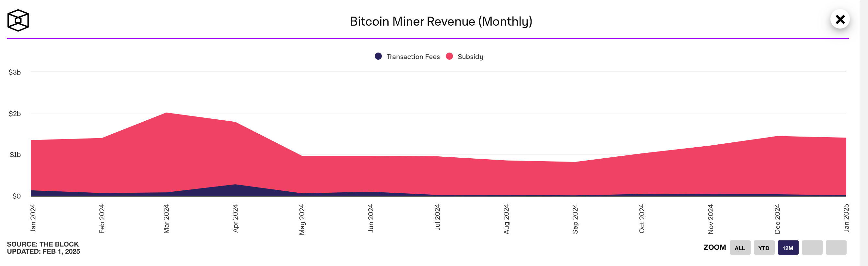Click the UPDATED: FEB 1, 2025 text

pos(43,251)
